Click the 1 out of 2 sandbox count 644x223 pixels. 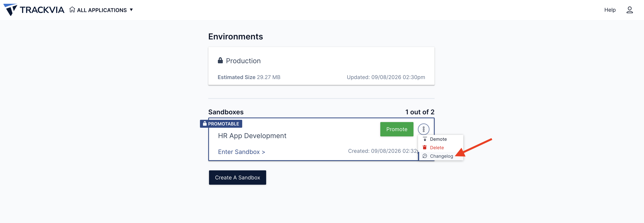point(420,112)
